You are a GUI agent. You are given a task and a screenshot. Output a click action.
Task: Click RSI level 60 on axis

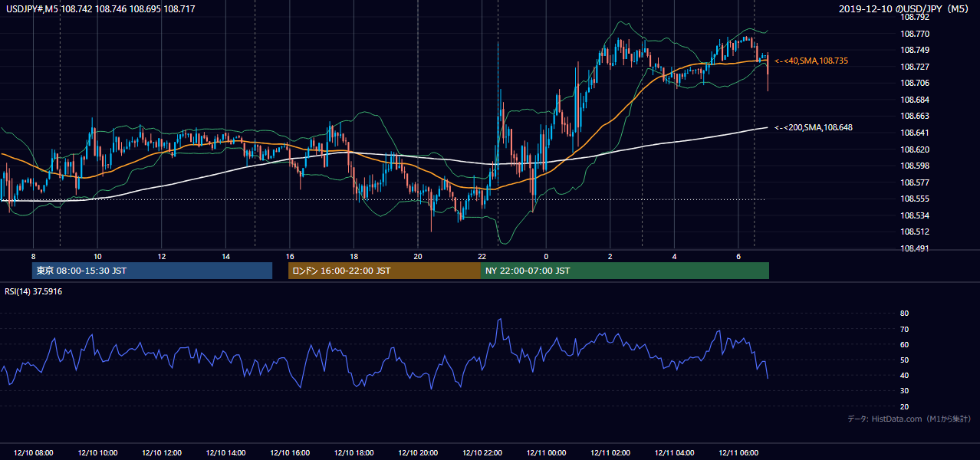click(904, 344)
